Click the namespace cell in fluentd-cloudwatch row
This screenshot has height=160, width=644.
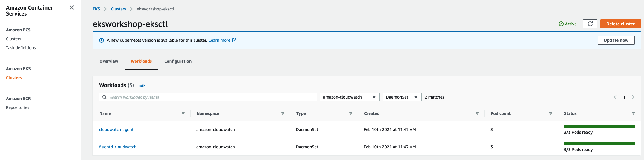point(215,147)
